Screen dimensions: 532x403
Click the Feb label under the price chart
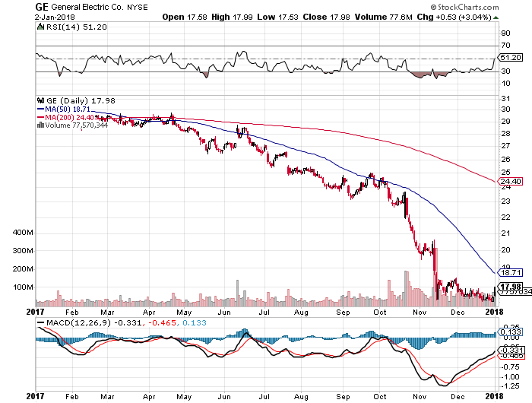pos(72,312)
